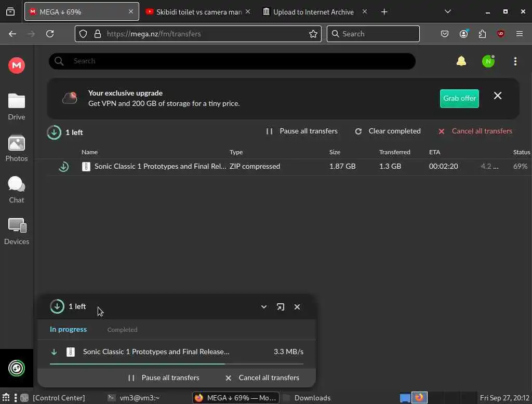Open the notifications bell
The image size is (532, 404).
pyautogui.click(x=461, y=61)
